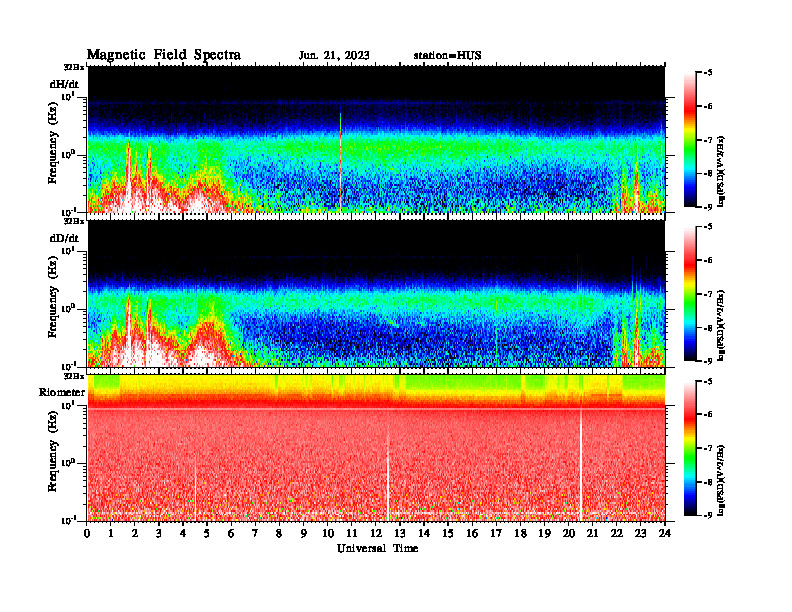
Task: Click the hour "0" tick label on the time axis
Action: coord(87,533)
